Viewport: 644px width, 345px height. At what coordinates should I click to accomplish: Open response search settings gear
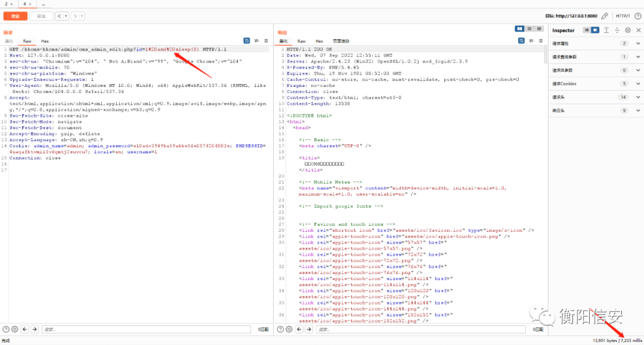click(x=289, y=329)
